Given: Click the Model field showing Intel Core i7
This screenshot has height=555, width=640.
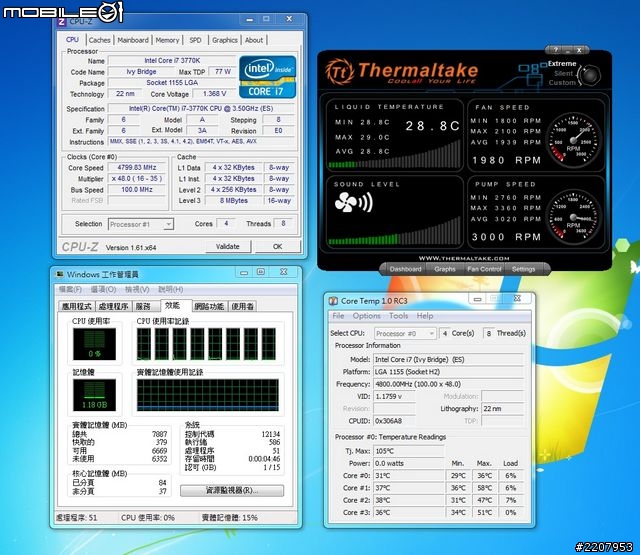Looking at the screenshot, I should click(x=448, y=360).
